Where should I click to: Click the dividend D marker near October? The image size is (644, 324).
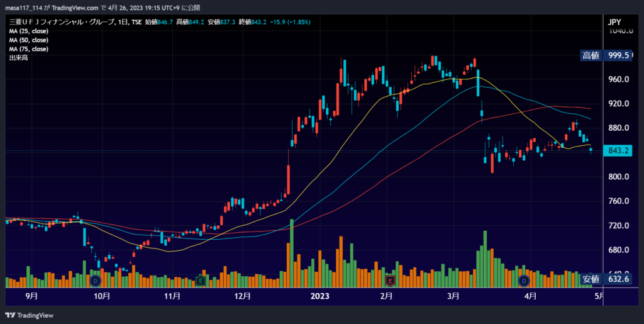pyautogui.click(x=96, y=281)
